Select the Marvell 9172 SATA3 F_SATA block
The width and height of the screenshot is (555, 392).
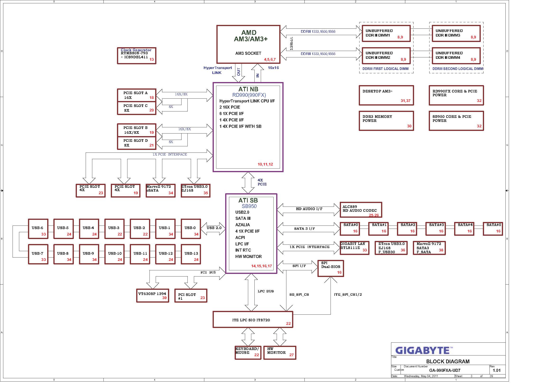[429, 248]
